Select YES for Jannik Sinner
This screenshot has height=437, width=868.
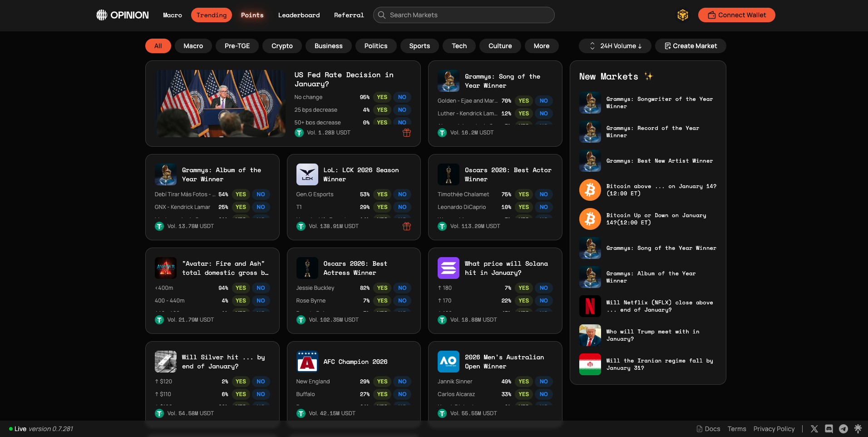click(524, 382)
